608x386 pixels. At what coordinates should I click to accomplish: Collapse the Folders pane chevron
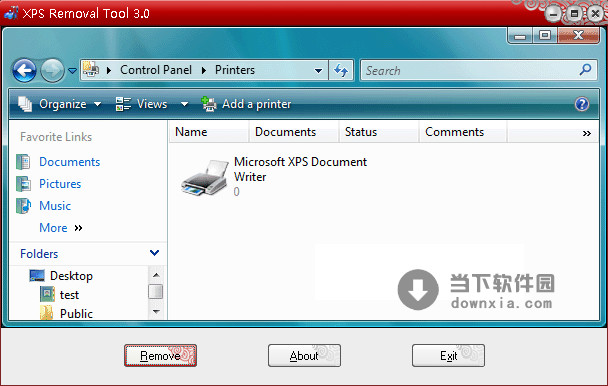[x=154, y=253]
